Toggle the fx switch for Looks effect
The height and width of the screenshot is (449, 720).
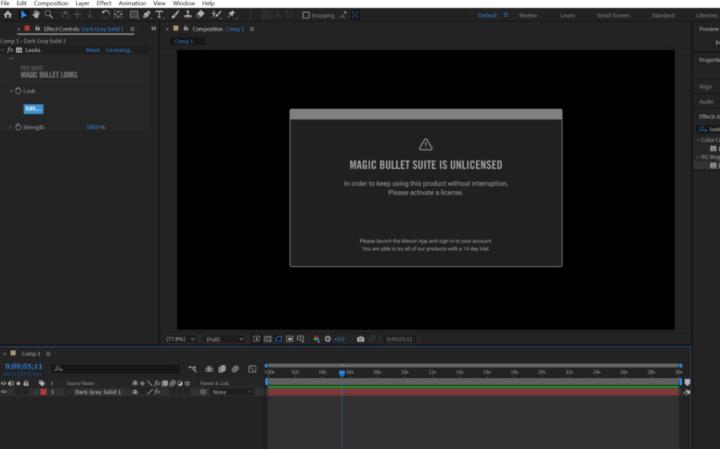click(10, 49)
